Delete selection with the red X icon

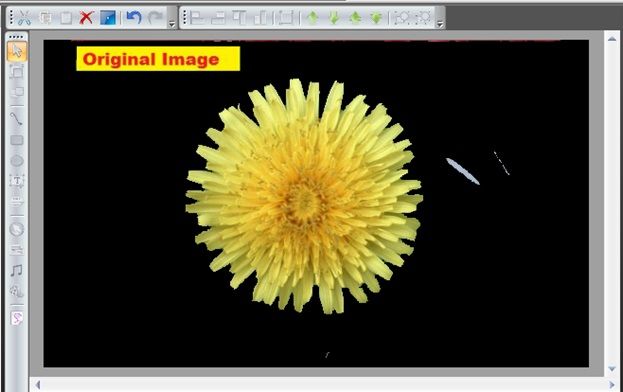pyautogui.click(x=86, y=18)
